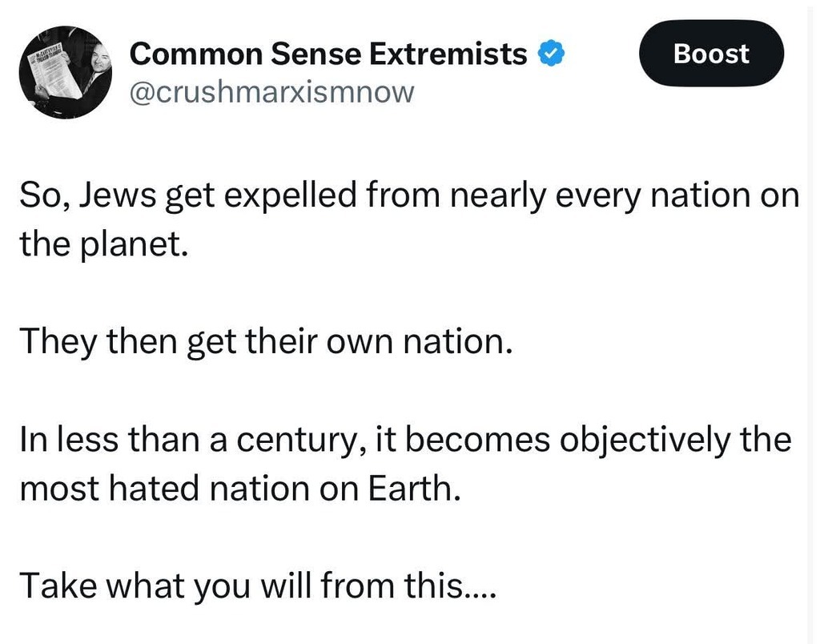This screenshot has width=820, height=644.
Task: Click the Common Sense Extremists display name
Action: (x=328, y=54)
